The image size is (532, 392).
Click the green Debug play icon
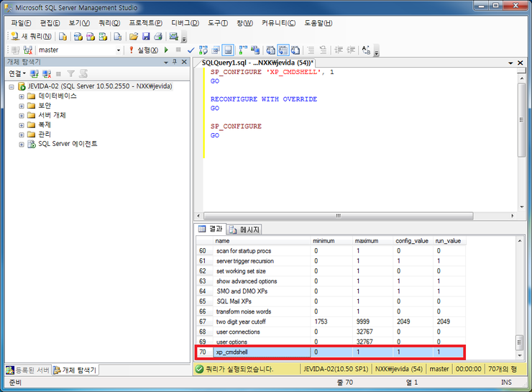pos(166,50)
